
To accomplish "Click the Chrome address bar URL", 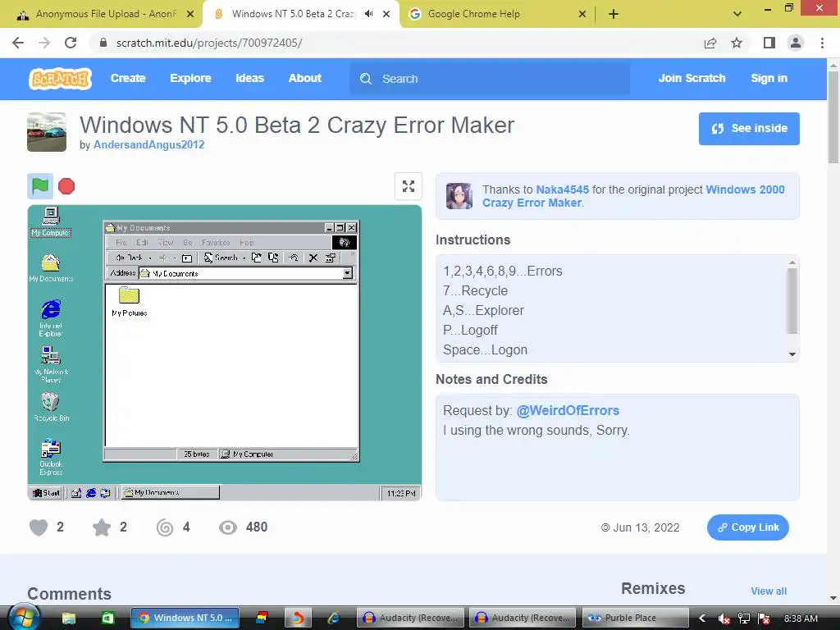I will click(x=209, y=43).
